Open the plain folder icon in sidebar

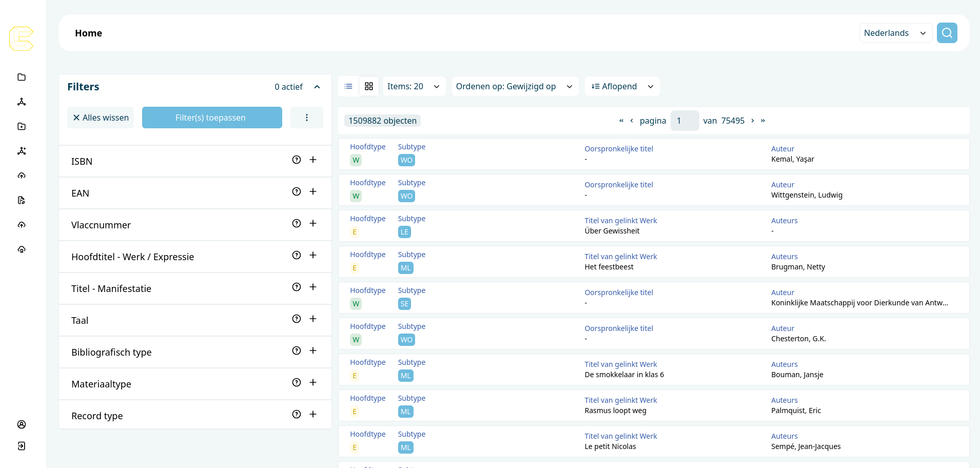[x=22, y=77]
